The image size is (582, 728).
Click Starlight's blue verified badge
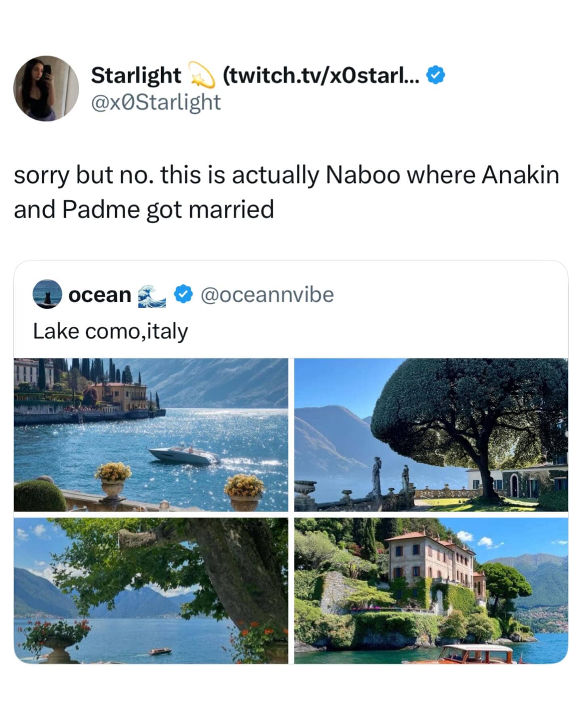tap(436, 76)
